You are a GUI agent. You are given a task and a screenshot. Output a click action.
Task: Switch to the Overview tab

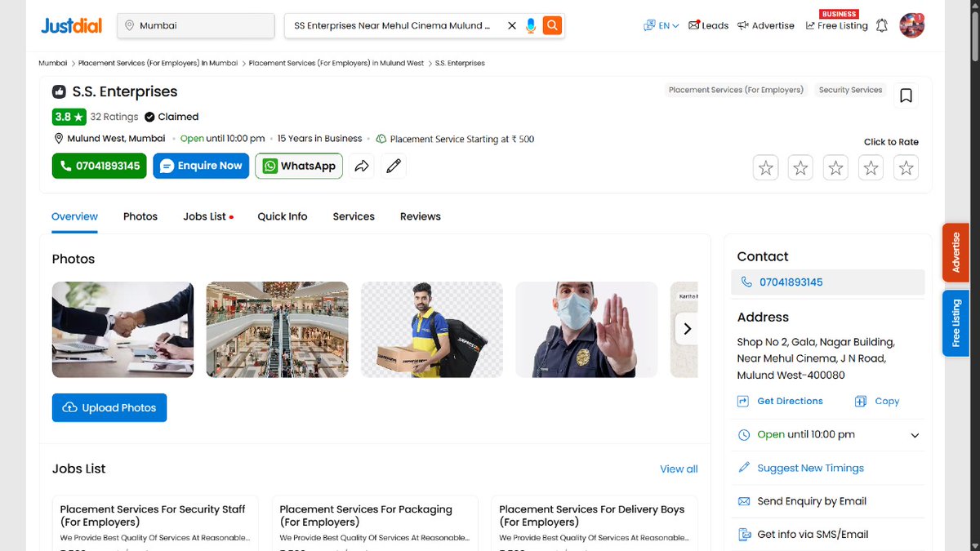click(x=74, y=216)
